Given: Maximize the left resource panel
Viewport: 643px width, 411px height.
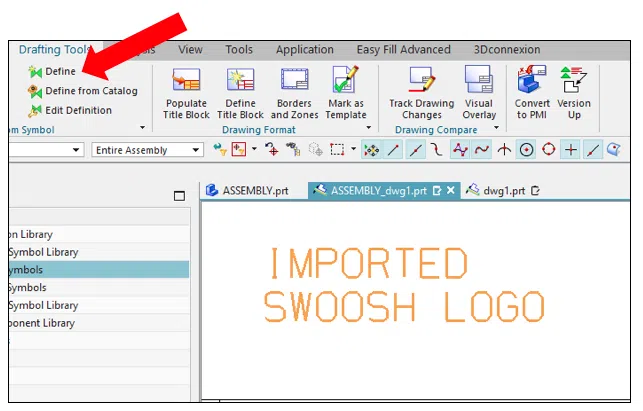Looking at the screenshot, I should (x=179, y=196).
